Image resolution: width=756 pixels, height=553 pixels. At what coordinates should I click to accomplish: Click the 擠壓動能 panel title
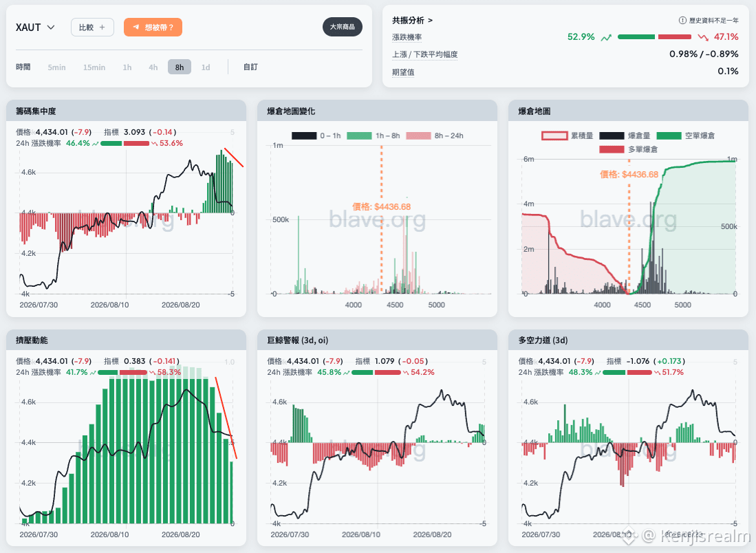pos(32,340)
